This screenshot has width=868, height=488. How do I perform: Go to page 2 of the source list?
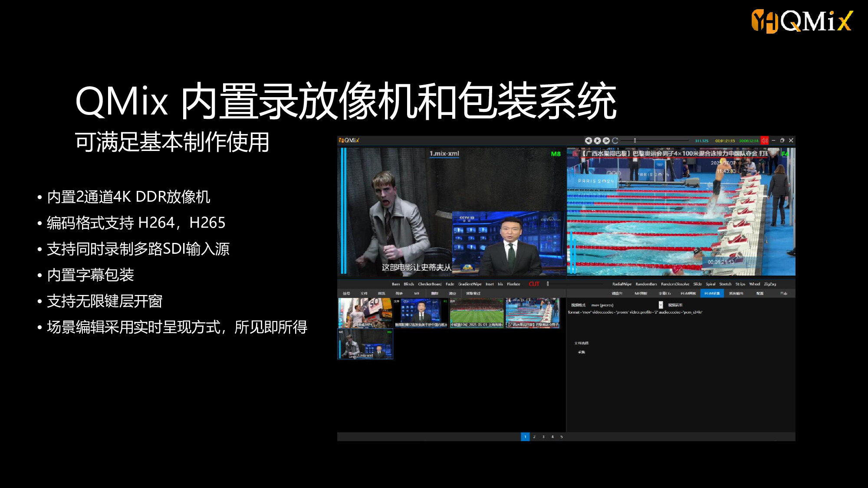[x=534, y=437]
